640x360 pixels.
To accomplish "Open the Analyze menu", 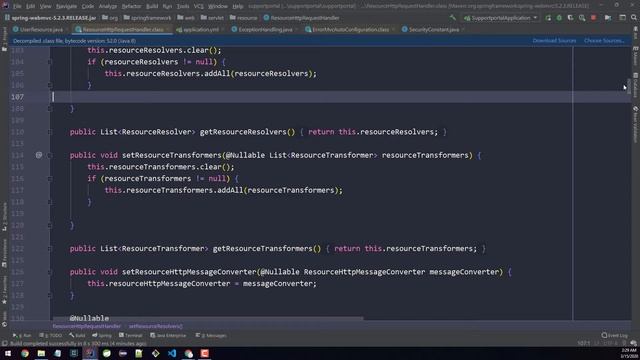I will tap(108, 6).
